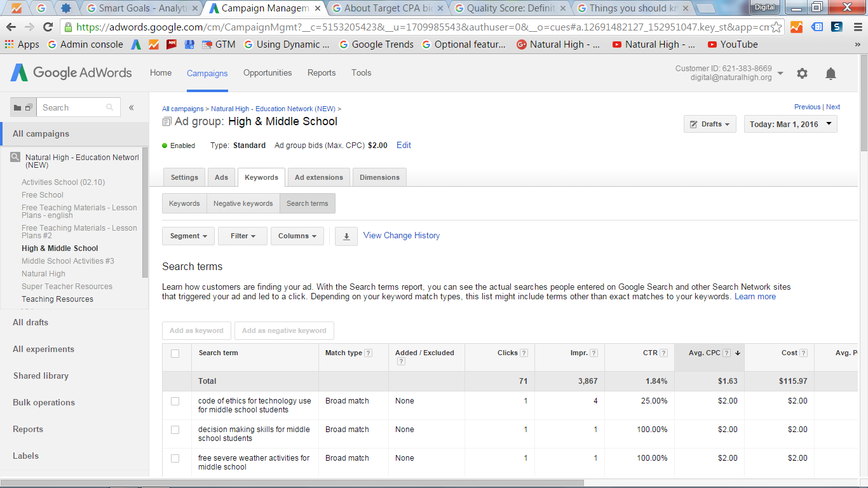This screenshot has width=868, height=488.
Task: Open the notifications bell icon
Action: tap(831, 74)
